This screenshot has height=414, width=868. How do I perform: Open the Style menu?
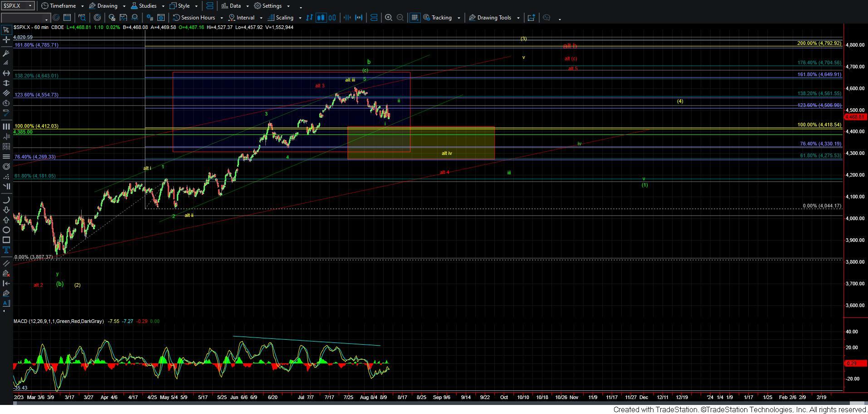(x=180, y=6)
